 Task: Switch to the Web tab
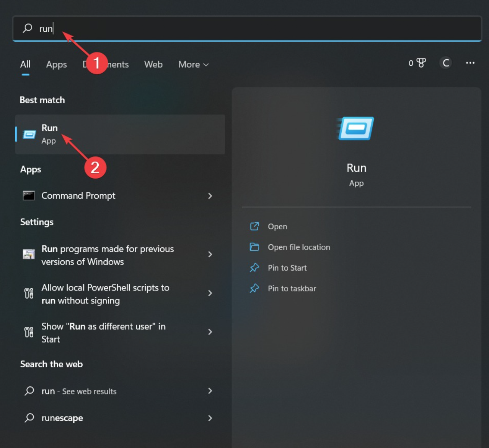coord(153,64)
